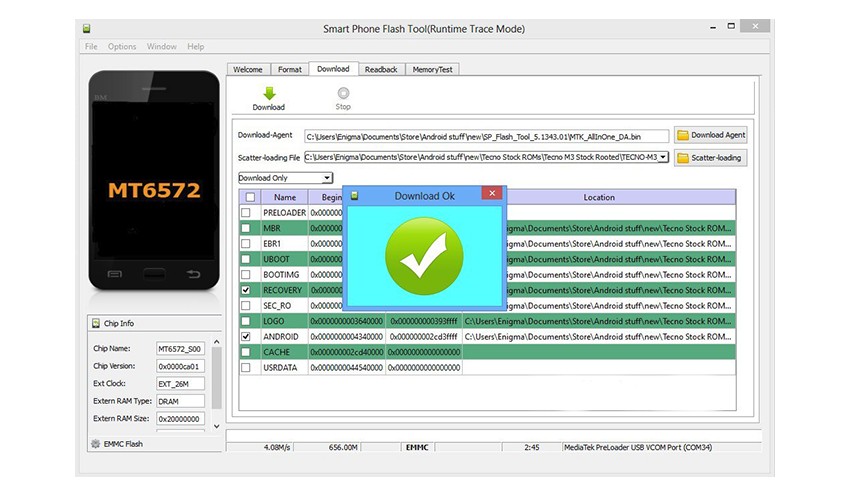Close the Download Ok dialog
Screen dimensions: 846x490
(x=492, y=193)
